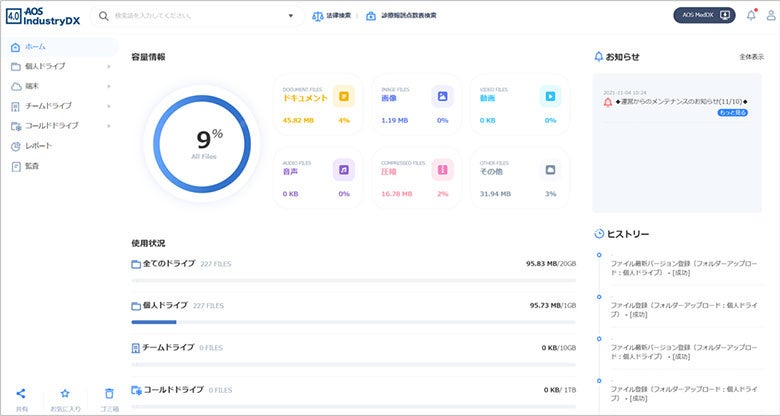This screenshot has height=416, width=780.
Task: Click the 共有 share icon
Action: tap(21, 394)
